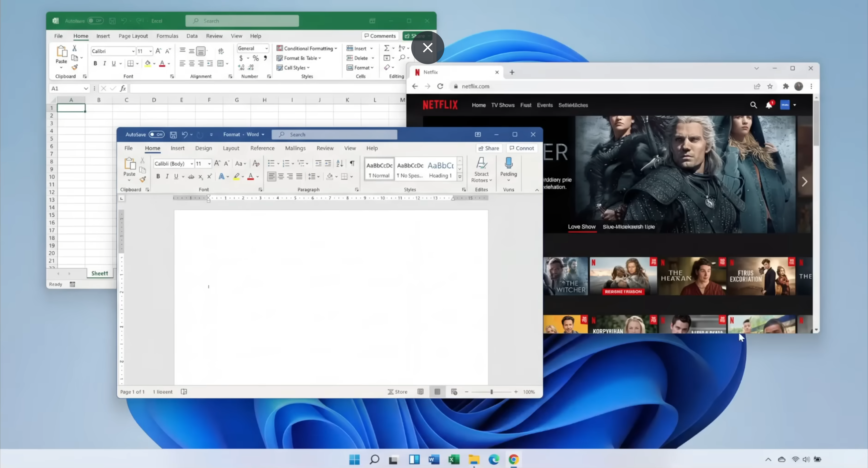The height and width of the screenshot is (468, 868).
Task: Toggle Word's AutoSave switch
Action: click(x=157, y=134)
